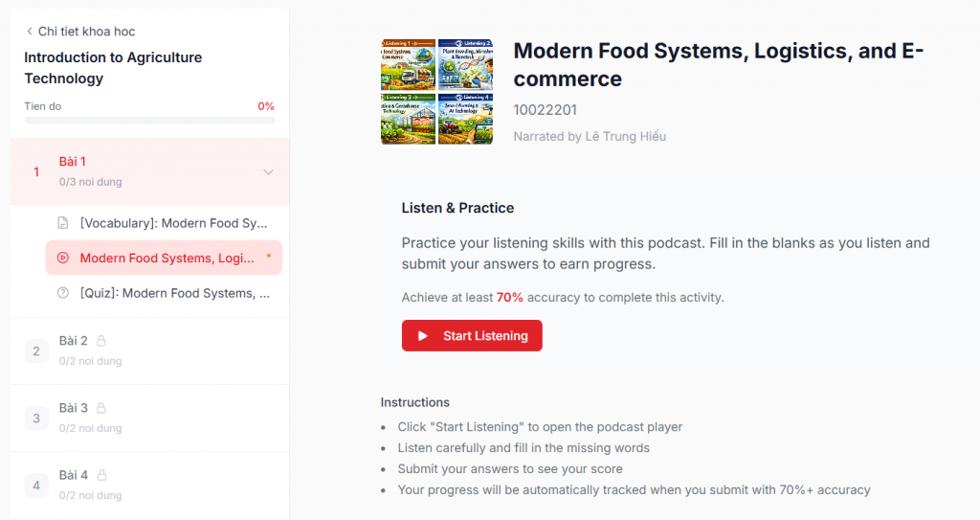Viewport: 980px width, 520px height.
Task: Expand the Bài 3 lesson section
Action: (149, 418)
